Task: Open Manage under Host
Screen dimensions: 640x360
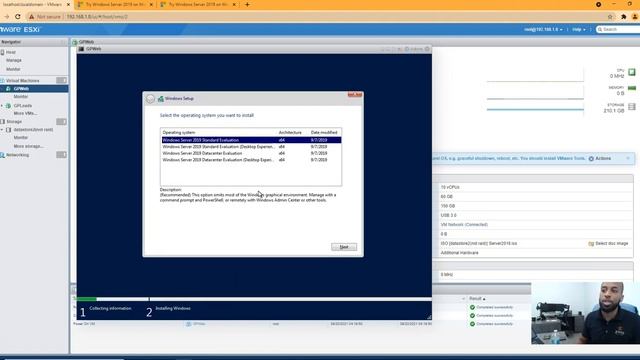Action: (14, 60)
